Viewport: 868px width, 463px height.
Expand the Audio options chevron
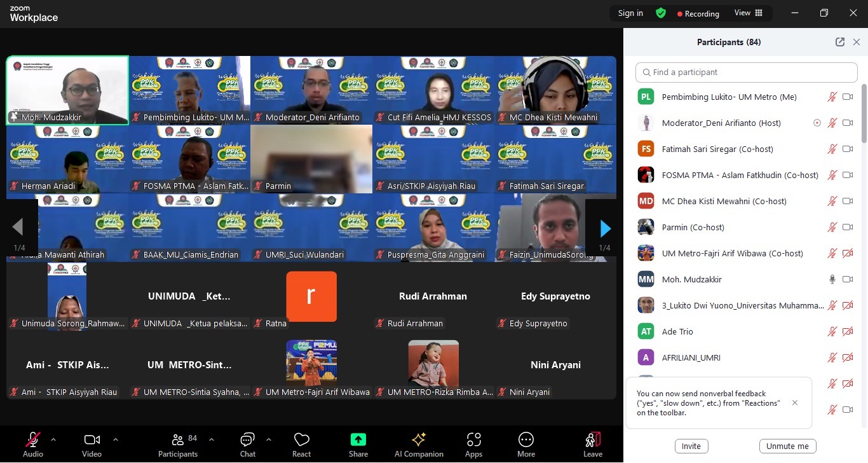point(53,439)
